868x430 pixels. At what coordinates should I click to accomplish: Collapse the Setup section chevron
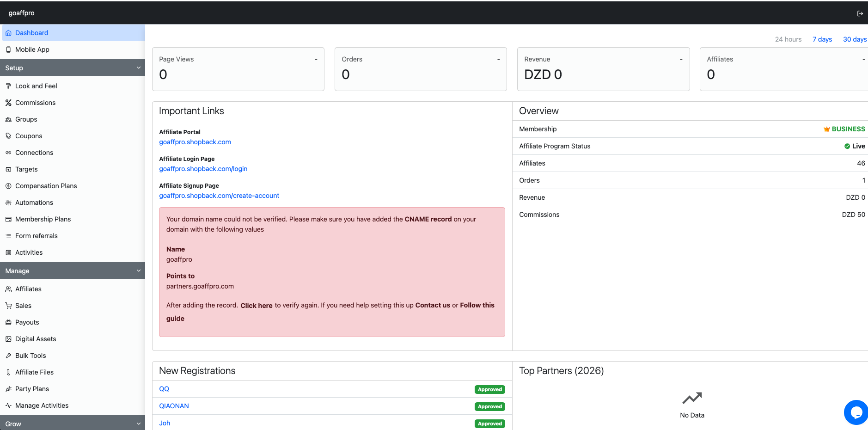(139, 68)
